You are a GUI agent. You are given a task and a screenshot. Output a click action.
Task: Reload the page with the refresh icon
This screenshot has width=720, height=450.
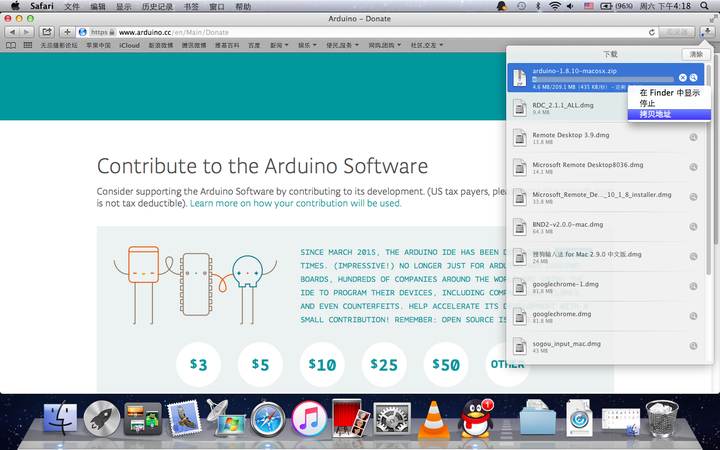[x=652, y=32]
